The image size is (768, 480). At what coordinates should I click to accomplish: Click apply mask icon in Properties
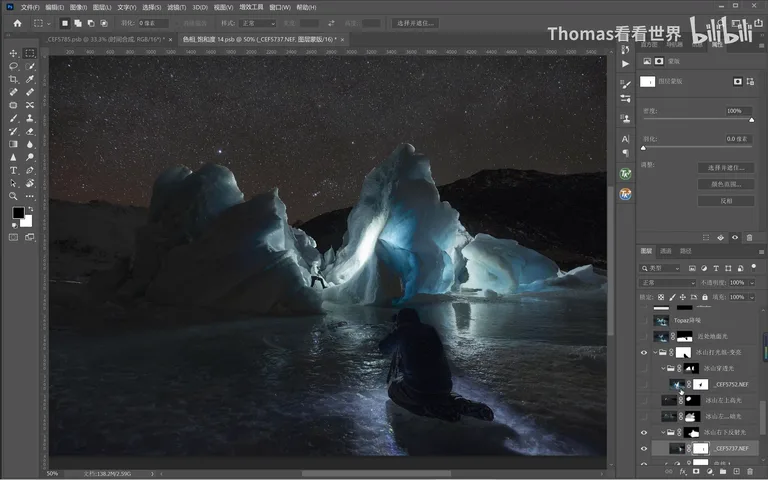[720, 238]
